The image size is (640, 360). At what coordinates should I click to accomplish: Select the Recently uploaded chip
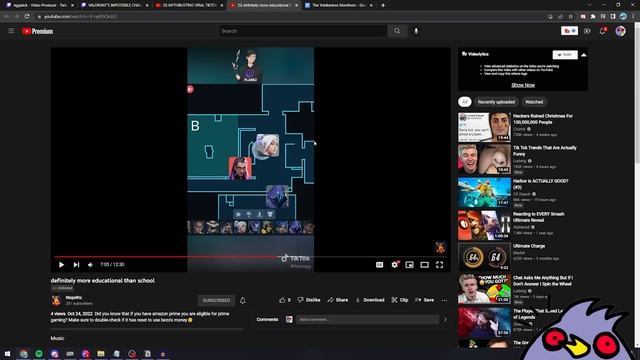coord(496,102)
